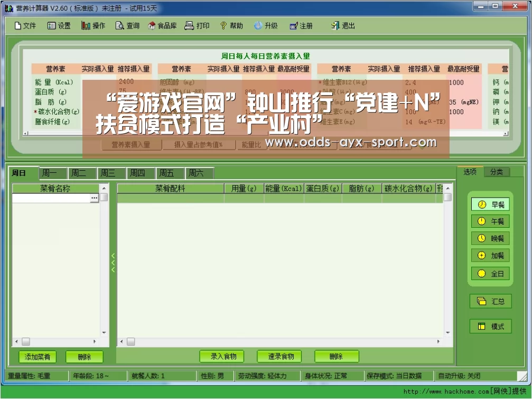Click the 菜肴配料 column header
The height and width of the screenshot is (399, 532).
pos(170,188)
